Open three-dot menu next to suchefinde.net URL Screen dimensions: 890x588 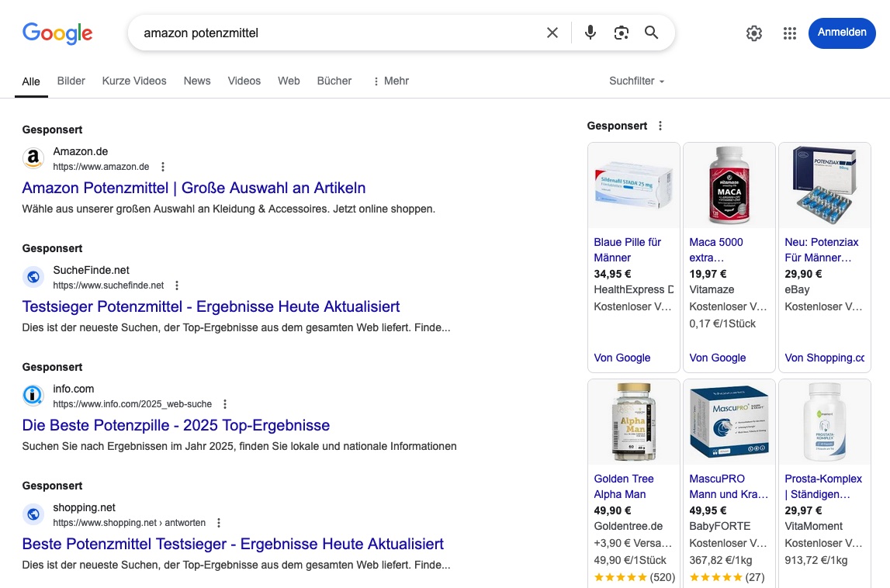pos(177,285)
